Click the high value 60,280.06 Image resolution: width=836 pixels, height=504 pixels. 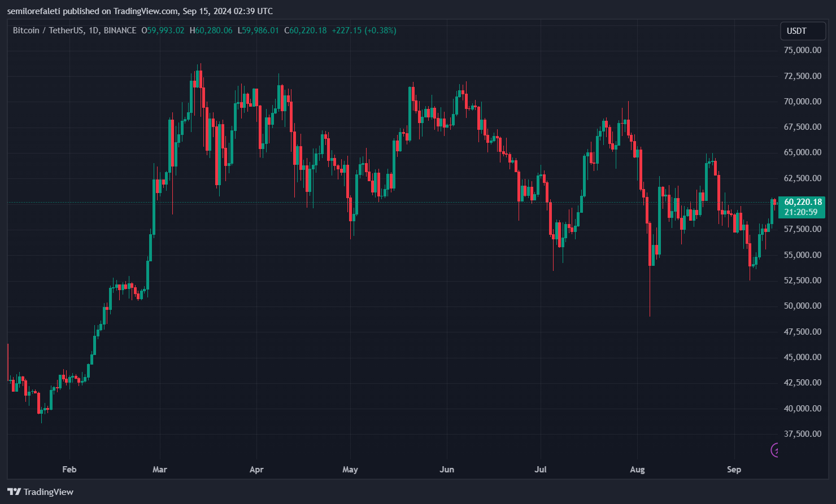tap(214, 30)
